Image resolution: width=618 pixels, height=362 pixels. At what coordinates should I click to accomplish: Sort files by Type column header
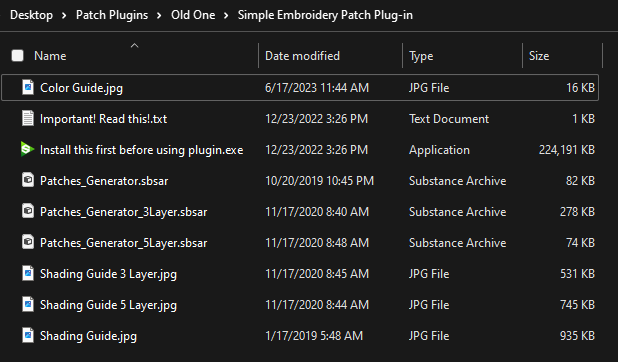point(421,56)
